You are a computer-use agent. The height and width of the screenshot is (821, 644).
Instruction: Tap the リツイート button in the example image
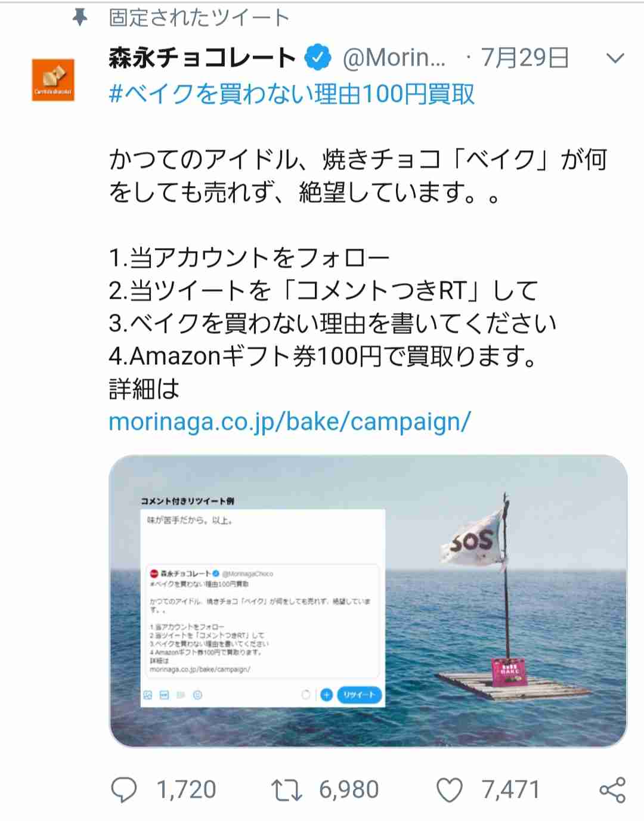[x=359, y=695]
